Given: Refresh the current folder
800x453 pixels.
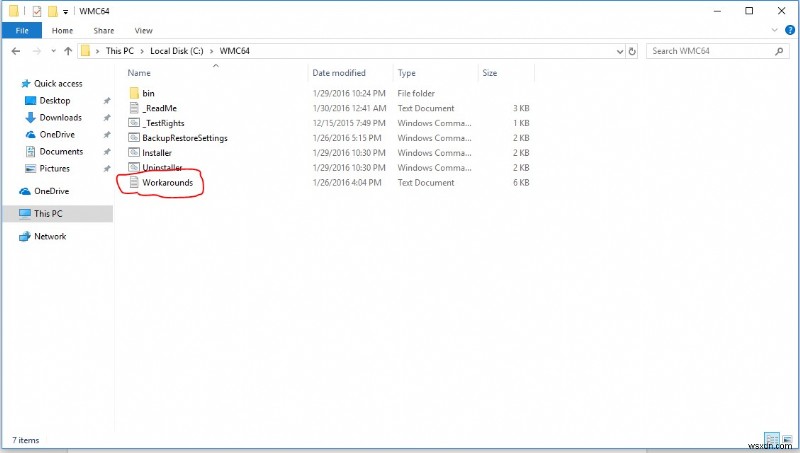Looking at the screenshot, I should point(632,51).
